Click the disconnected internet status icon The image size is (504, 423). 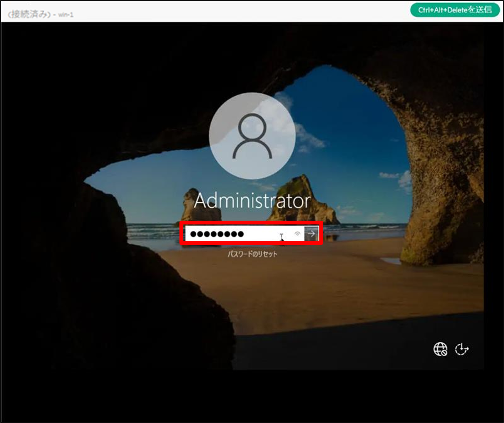pos(440,349)
